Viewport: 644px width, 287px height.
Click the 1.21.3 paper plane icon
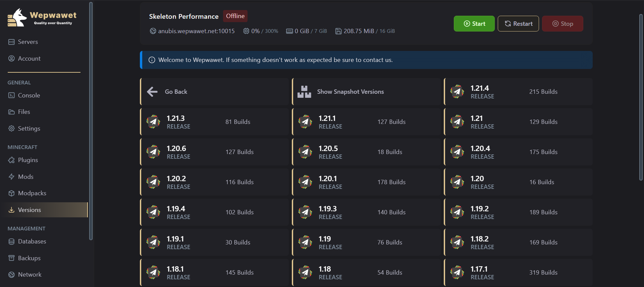pyautogui.click(x=153, y=122)
